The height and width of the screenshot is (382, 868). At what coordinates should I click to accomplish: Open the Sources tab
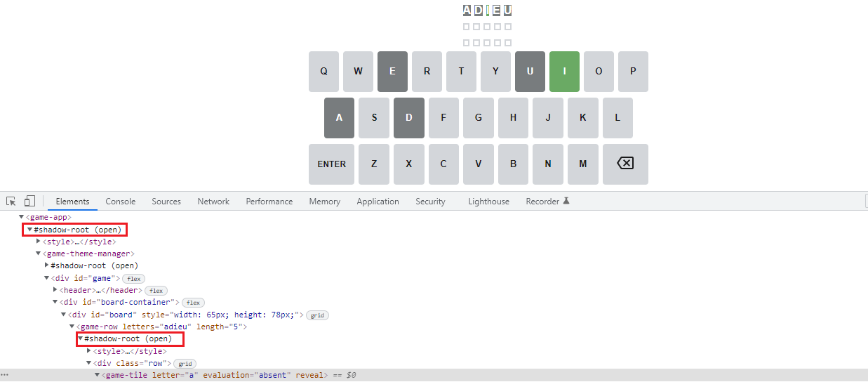(x=166, y=201)
